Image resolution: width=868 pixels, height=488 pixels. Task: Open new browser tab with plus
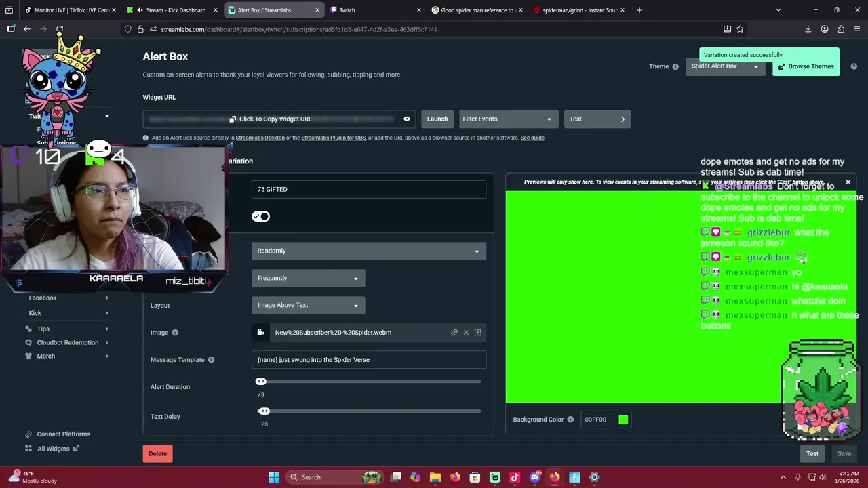[x=639, y=10]
